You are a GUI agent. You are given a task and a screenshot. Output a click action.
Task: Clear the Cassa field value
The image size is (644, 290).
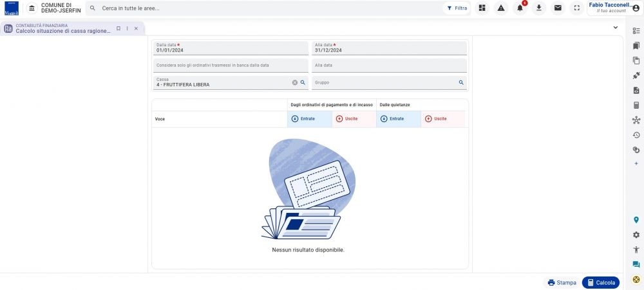[294, 82]
